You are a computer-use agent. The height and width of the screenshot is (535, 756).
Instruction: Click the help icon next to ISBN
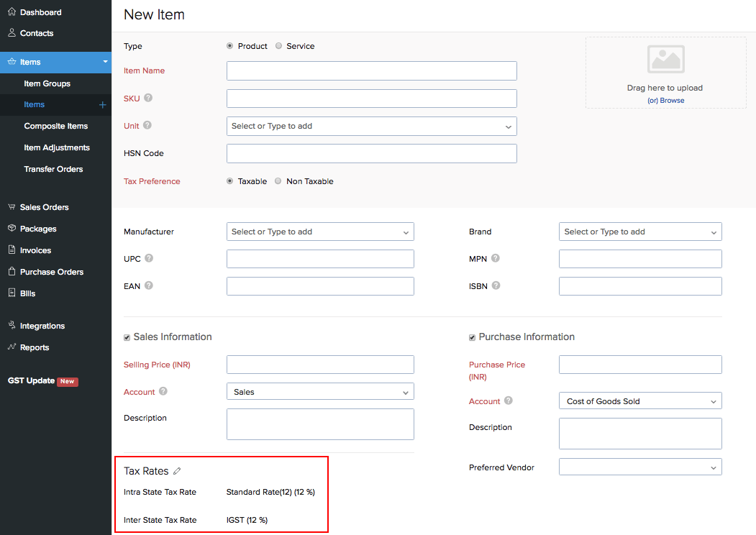[496, 285]
